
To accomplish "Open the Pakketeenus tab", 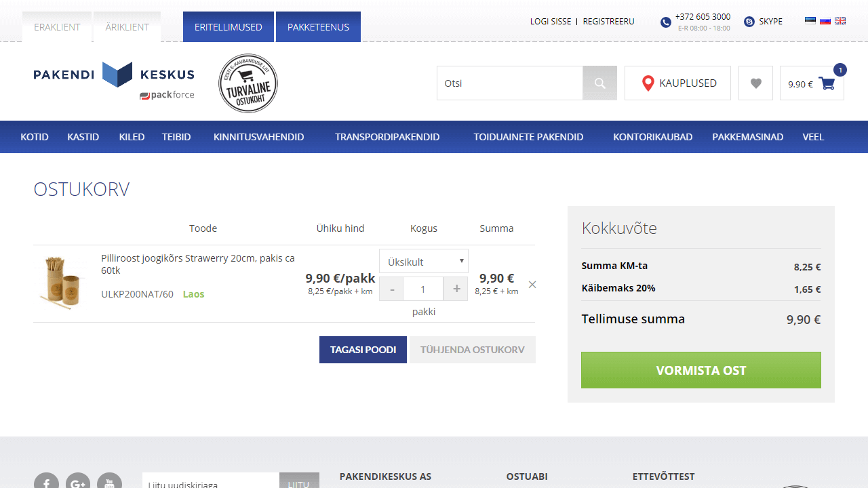I will point(318,27).
